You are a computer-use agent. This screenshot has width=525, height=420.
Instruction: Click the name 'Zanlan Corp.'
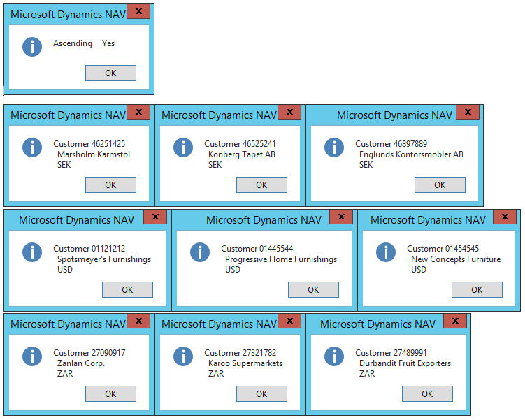click(81, 363)
